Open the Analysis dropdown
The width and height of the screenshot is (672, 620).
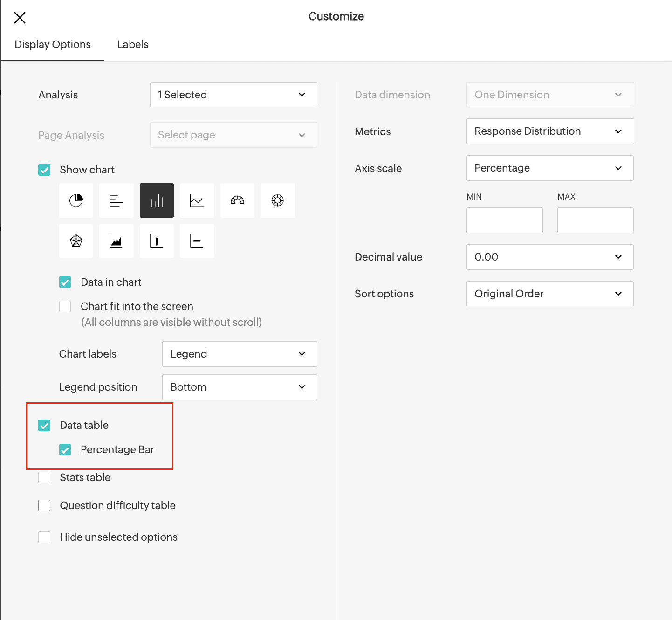point(233,95)
